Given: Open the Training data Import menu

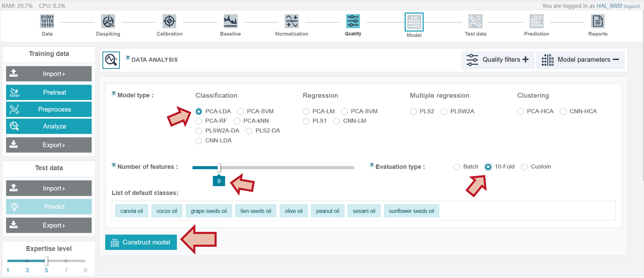Looking at the screenshot, I should 49,74.
